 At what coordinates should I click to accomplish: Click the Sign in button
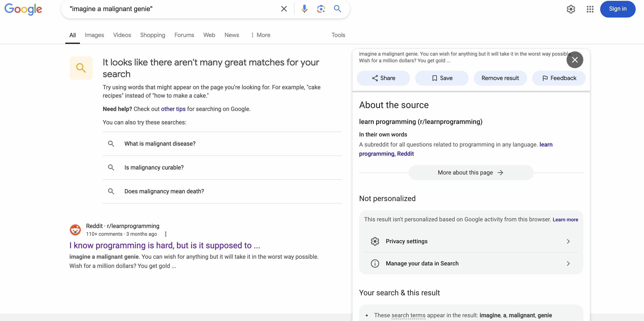pos(617,9)
